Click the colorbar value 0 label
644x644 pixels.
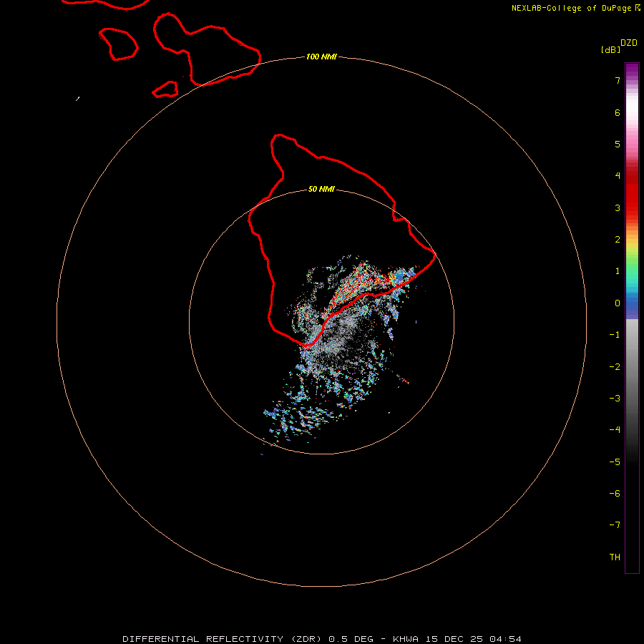[x=618, y=303]
